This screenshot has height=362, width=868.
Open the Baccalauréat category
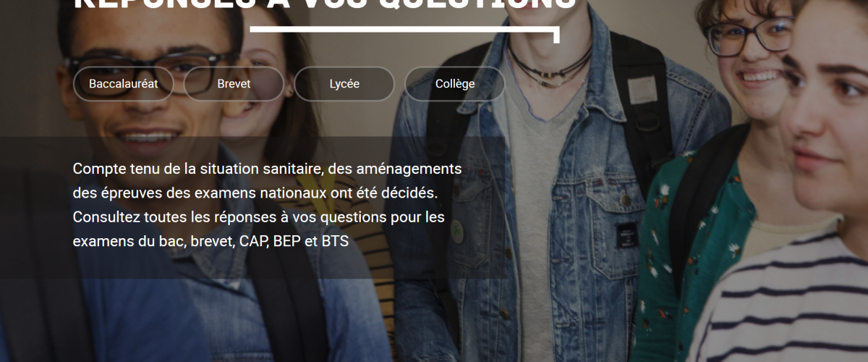tap(123, 84)
